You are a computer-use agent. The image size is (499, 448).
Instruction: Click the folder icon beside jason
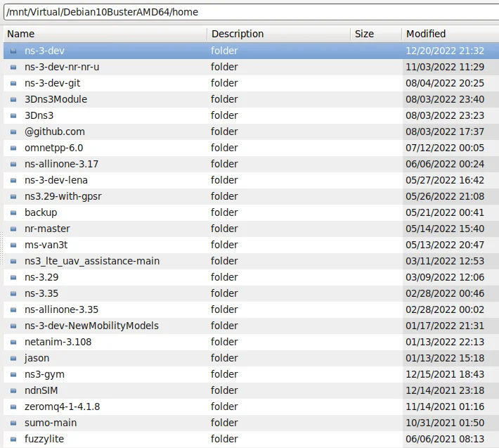(x=13, y=358)
